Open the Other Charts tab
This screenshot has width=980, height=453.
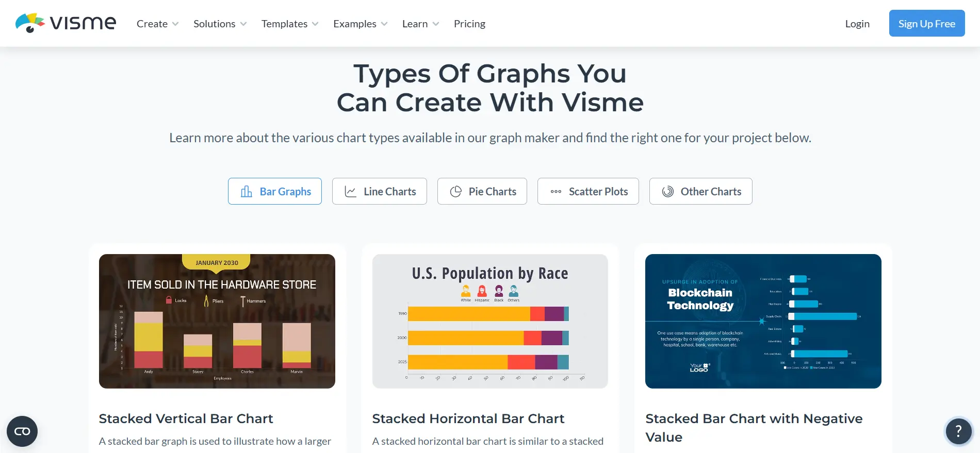[x=701, y=191]
